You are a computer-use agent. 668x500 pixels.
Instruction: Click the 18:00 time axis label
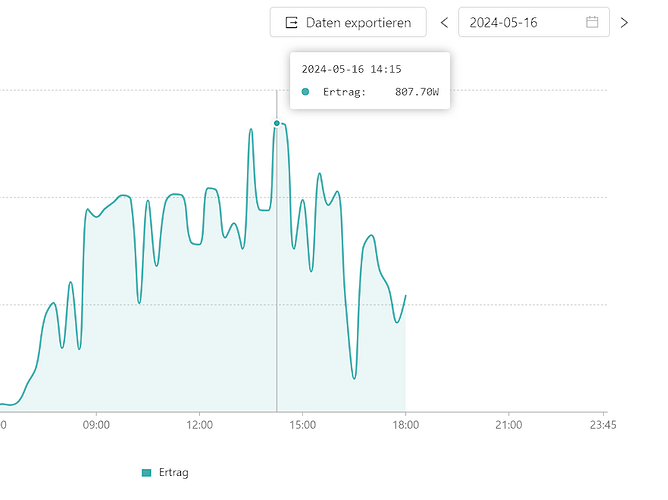(x=405, y=425)
